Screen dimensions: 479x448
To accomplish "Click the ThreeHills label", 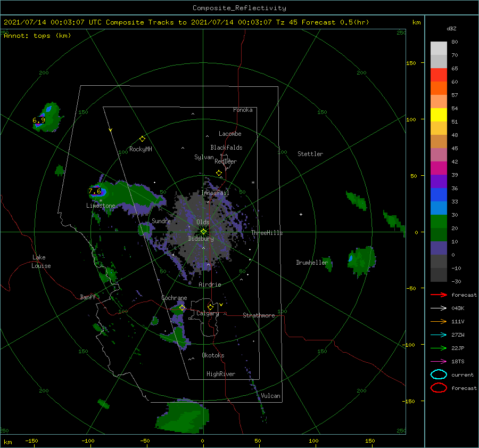I will 267,233.
